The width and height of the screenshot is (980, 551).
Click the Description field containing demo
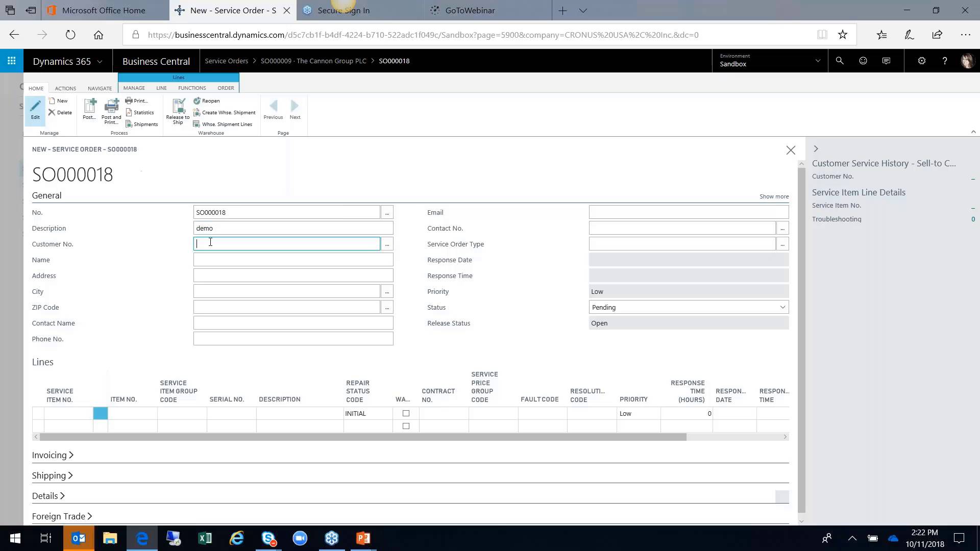pyautogui.click(x=293, y=228)
